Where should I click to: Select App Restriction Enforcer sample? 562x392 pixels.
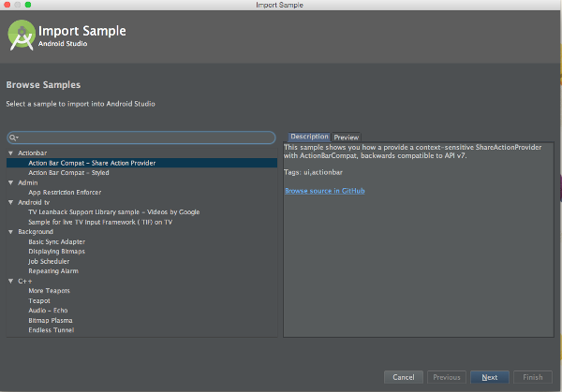[x=65, y=193]
